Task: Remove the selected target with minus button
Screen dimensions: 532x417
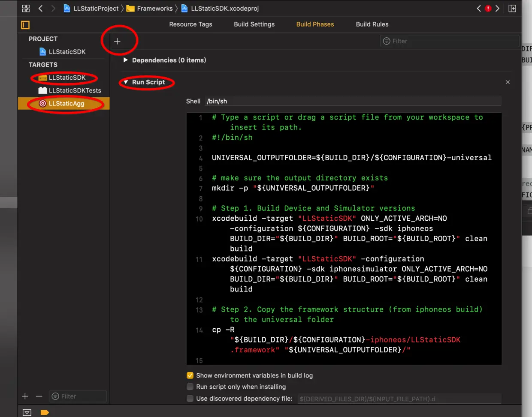Action: [x=39, y=396]
